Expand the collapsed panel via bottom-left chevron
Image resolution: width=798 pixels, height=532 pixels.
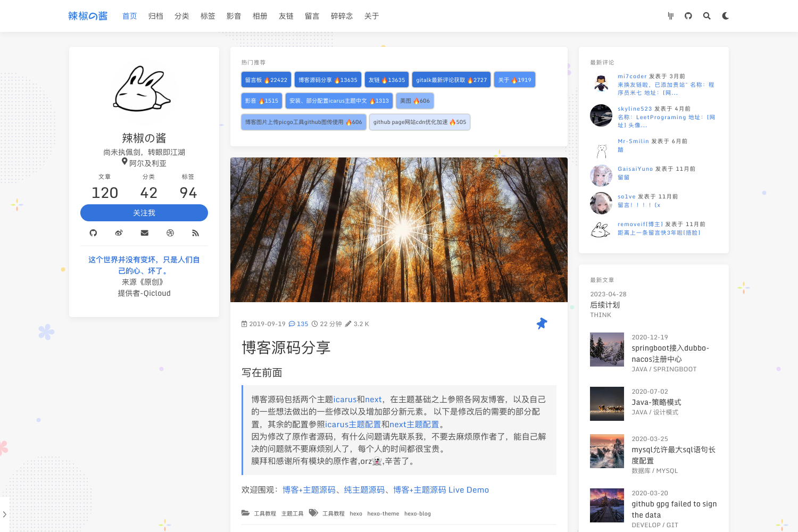point(4,514)
